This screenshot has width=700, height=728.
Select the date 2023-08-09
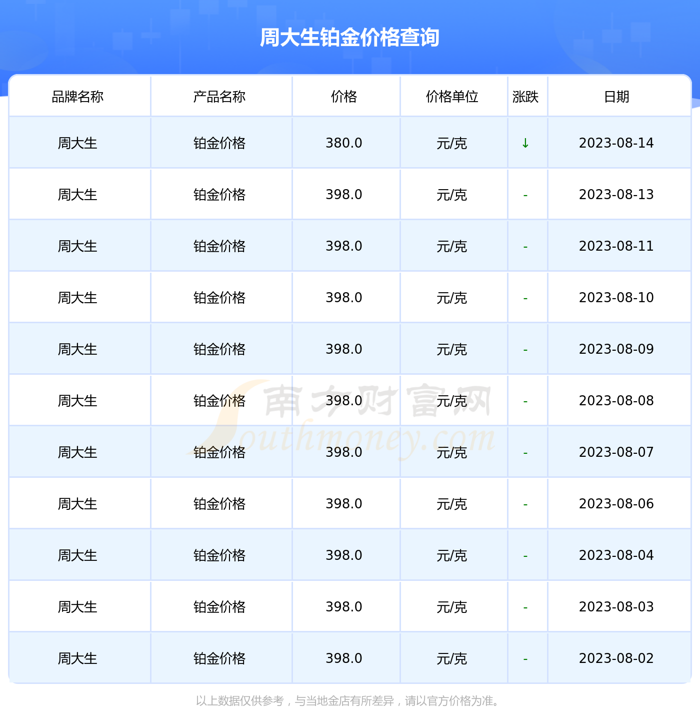click(x=616, y=349)
